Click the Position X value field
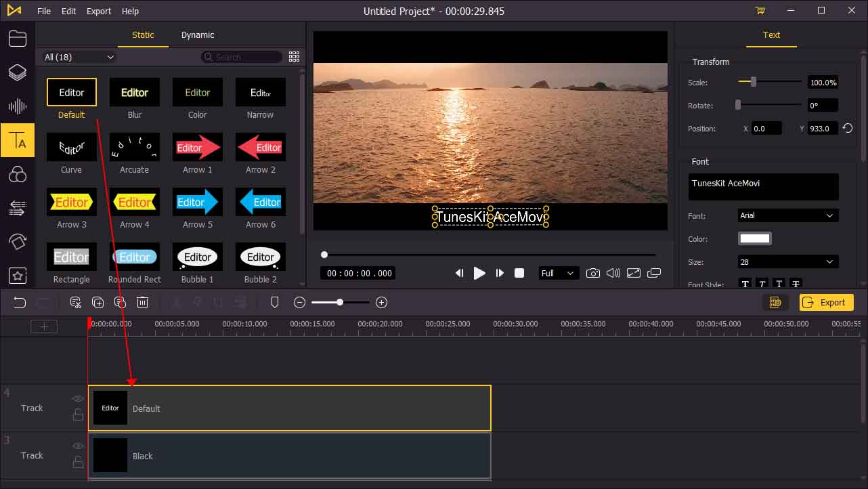Screen dimensions: 868x489 pos(766,128)
